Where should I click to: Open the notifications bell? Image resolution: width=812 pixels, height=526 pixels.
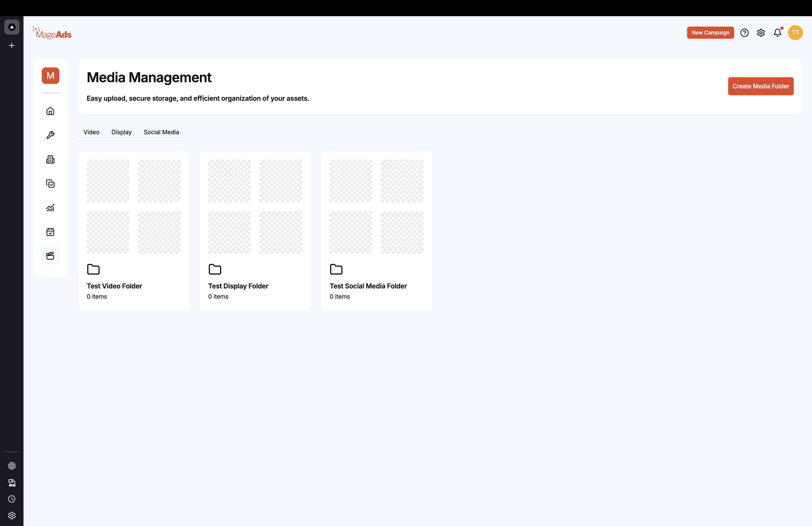pos(778,33)
